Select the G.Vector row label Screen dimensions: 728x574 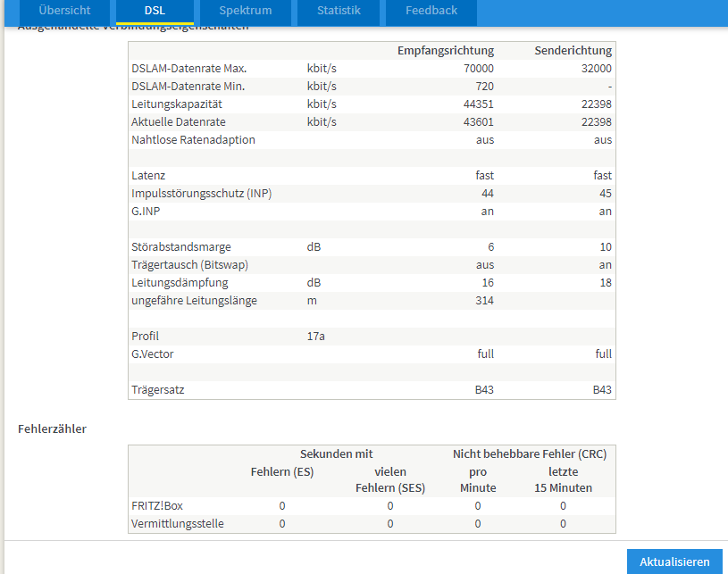(152, 354)
